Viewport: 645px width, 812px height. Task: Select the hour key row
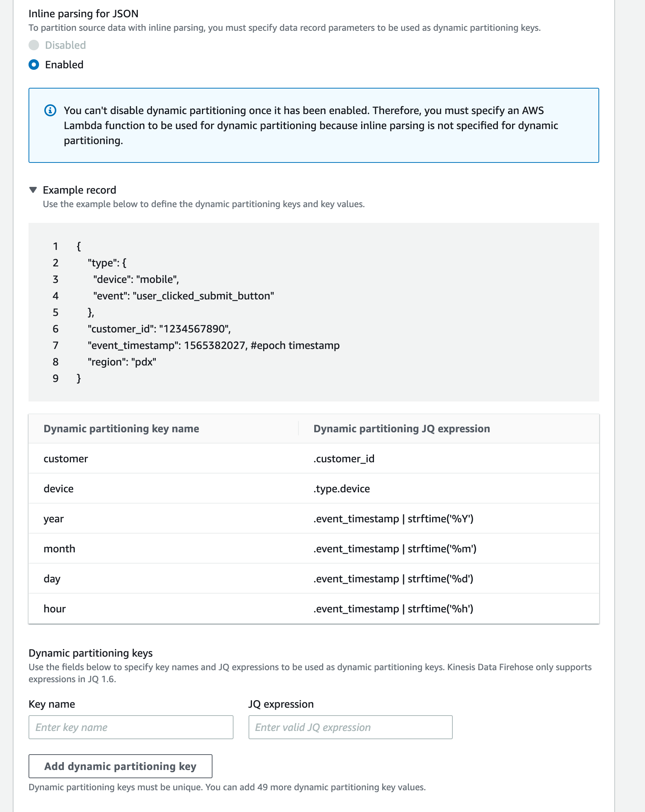tap(54, 609)
